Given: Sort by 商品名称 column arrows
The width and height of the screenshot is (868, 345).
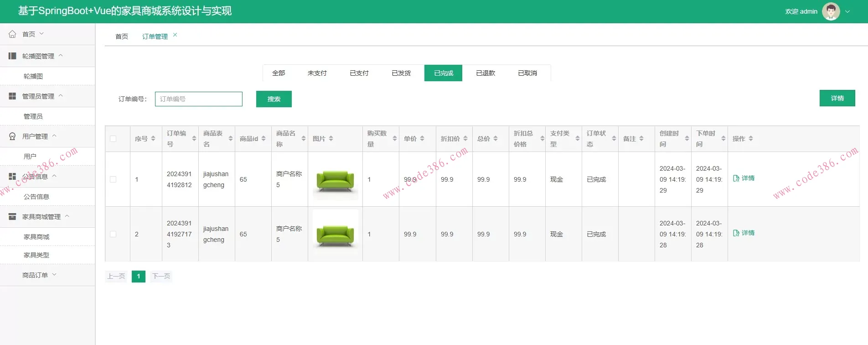Looking at the screenshot, I should [x=304, y=138].
